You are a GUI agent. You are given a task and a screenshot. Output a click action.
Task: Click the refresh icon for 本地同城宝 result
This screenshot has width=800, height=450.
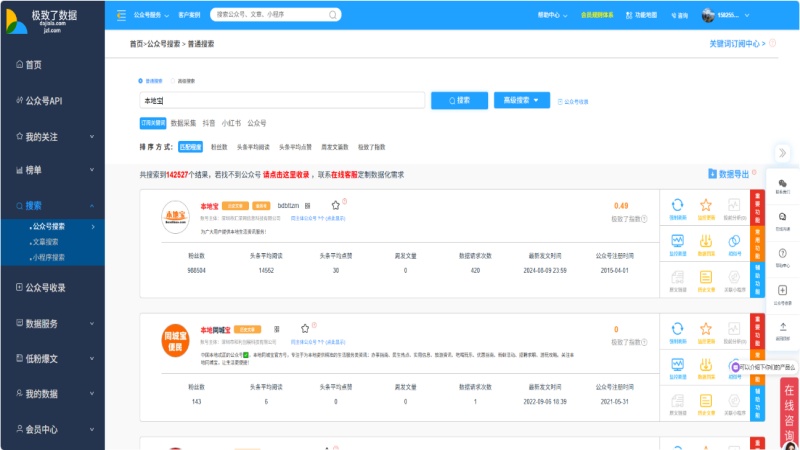(678, 329)
